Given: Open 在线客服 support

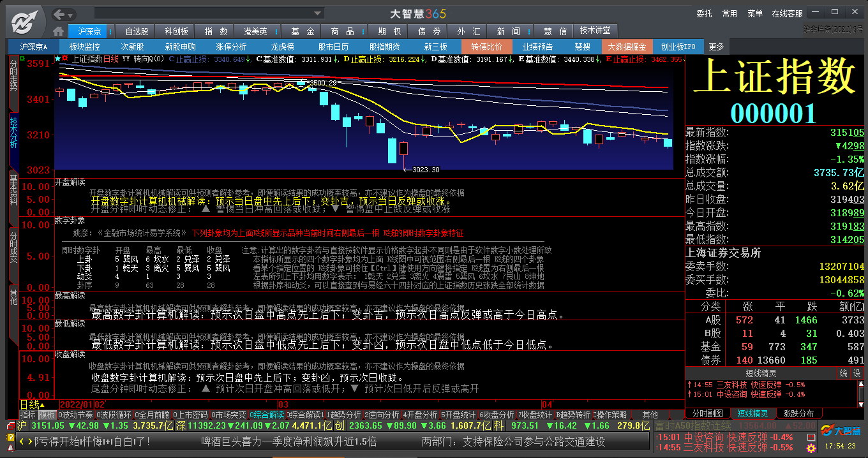Looking at the screenshot, I should 787,13.
